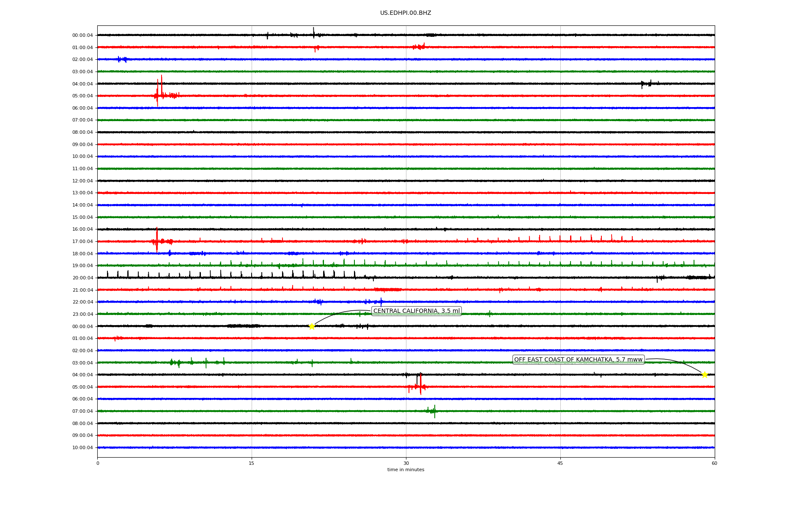Select the 23:00:04 trace time label
The height and width of the screenshot is (508, 812).
[82, 315]
